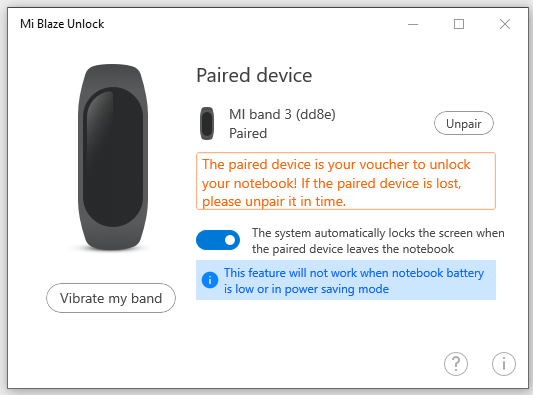Minimize the Mi Blaze Unlock window
The height and width of the screenshot is (395, 533).
(413, 24)
